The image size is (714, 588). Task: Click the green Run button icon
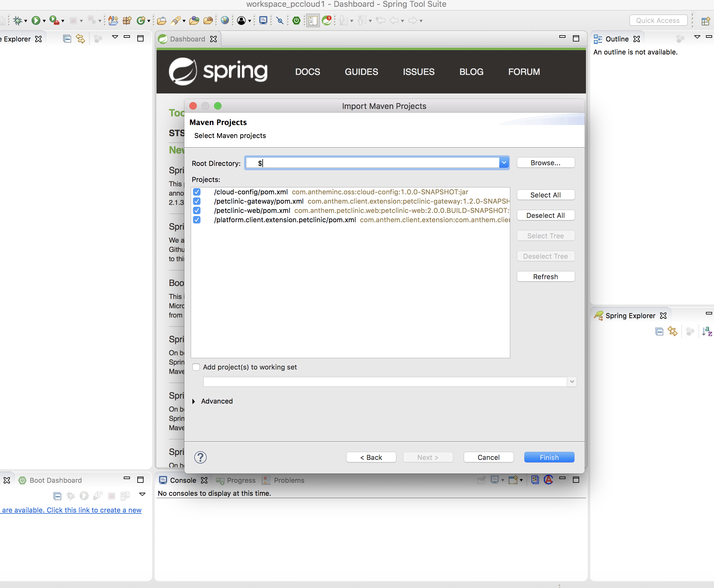point(36,21)
